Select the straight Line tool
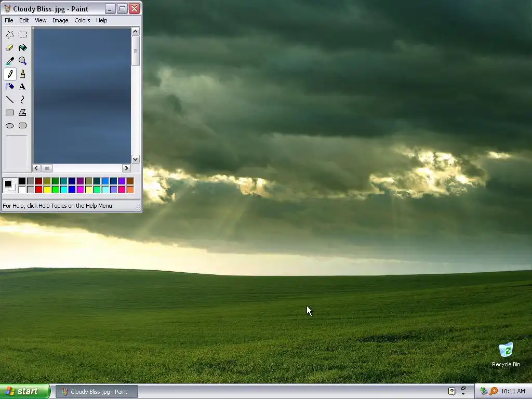Viewport: 532px width, 399px height. coord(10,99)
